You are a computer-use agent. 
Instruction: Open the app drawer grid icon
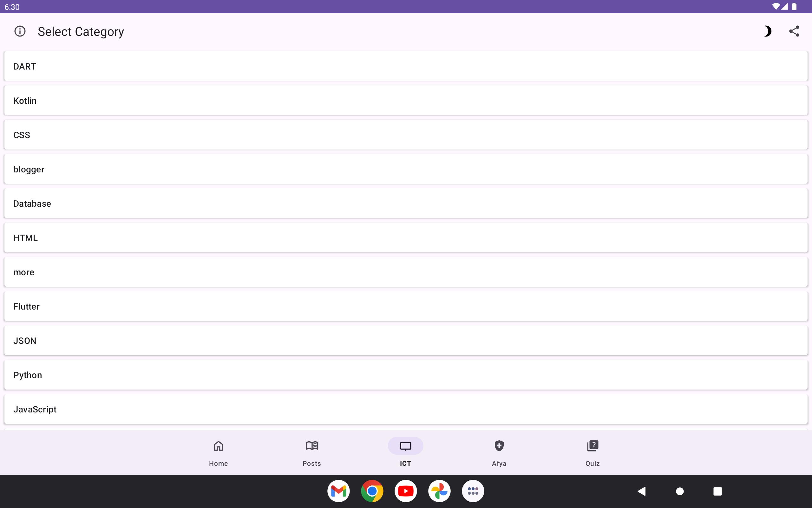473,491
